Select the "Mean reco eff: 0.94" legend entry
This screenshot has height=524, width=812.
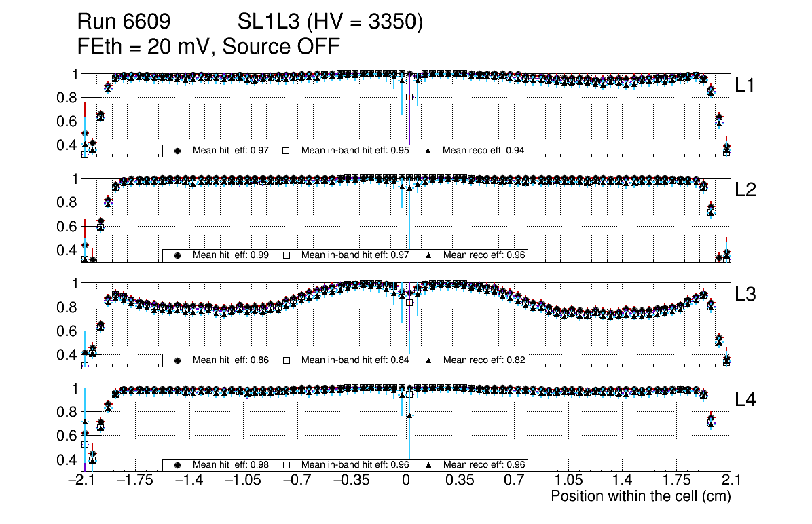(x=484, y=151)
